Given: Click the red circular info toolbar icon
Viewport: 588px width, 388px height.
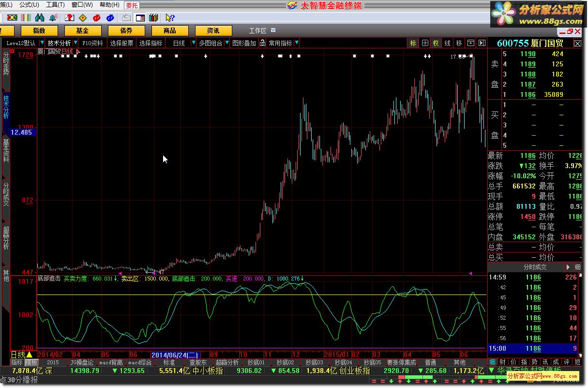Looking at the screenshot, I should (x=97, y=18).
